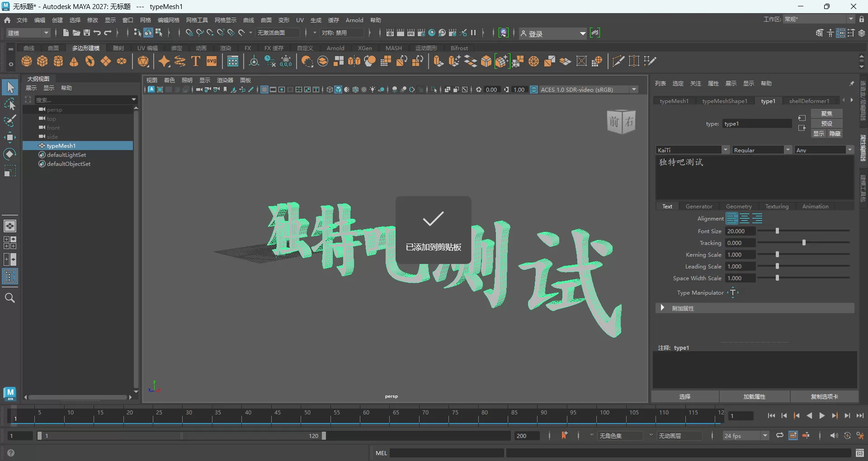The width and height of the screenshot is (868, 461).
Task: Open the KaiTi font dropdown
Action: tap(726, 150)
